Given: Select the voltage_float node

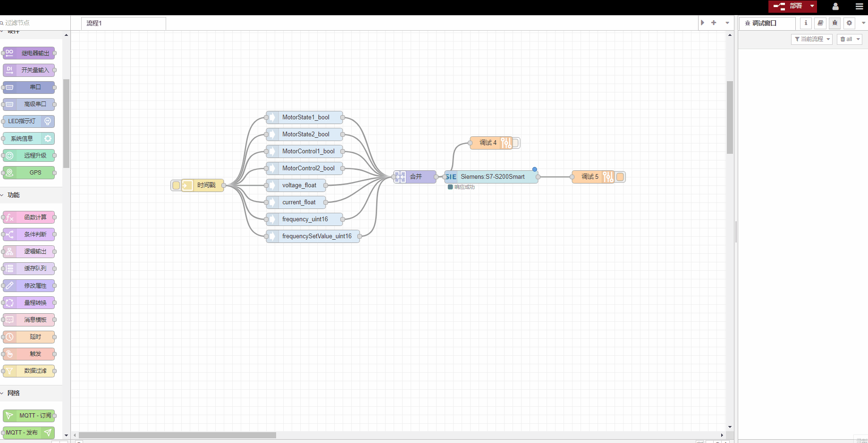Looking at the screenshot, I should click(x=296, y=185).
